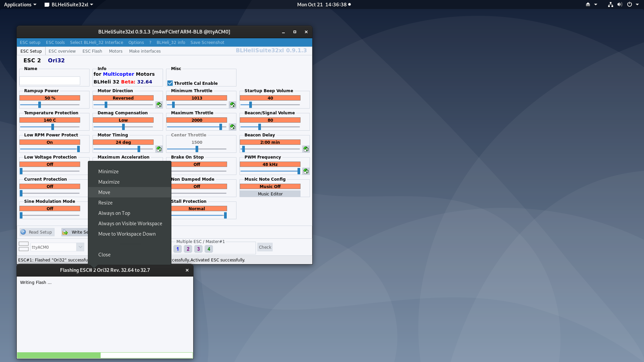The width and height of the screenshot is (644, 362).
Task: Open the BLHeli_32 info menu
Action: click(171, 42)
